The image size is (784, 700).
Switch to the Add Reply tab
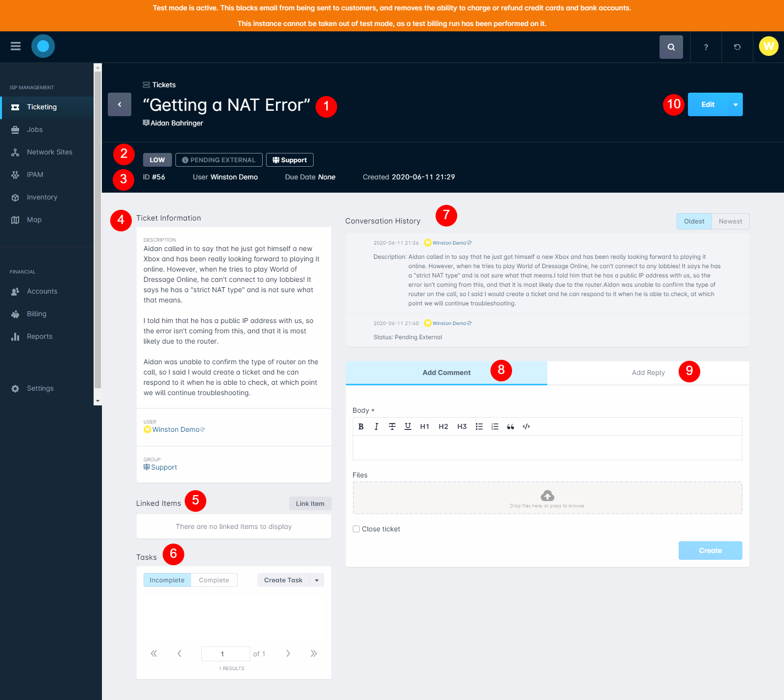[648, 373]
